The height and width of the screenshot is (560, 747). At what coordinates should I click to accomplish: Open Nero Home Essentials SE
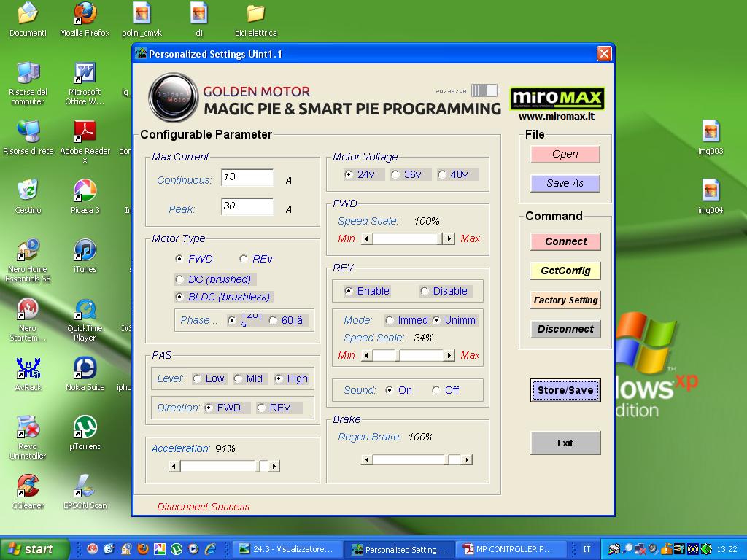28,260
